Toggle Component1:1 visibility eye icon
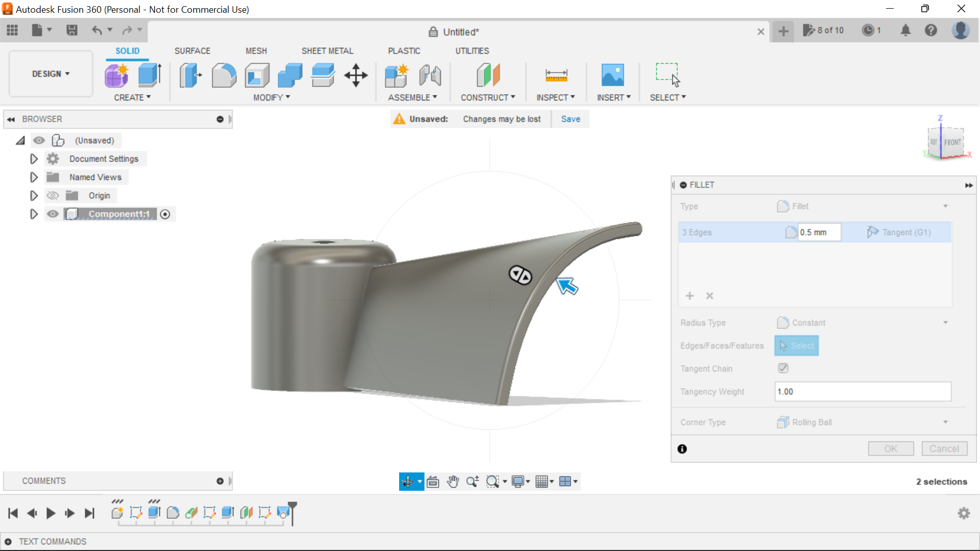Screen dimensions: 980x551 pos(53,214)
